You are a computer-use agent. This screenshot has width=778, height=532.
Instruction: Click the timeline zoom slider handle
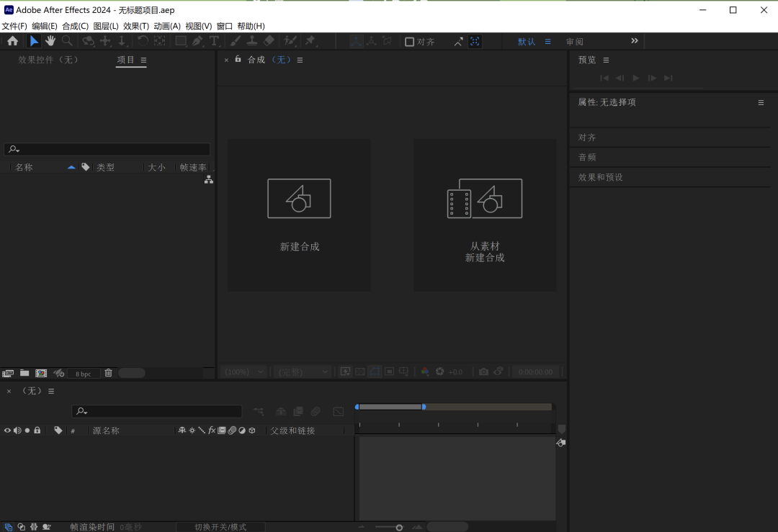(399, 528)
